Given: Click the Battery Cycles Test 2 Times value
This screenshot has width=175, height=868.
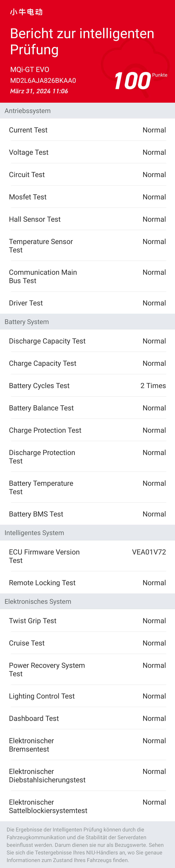Looking at the screenshot, I should pos(153,385).
